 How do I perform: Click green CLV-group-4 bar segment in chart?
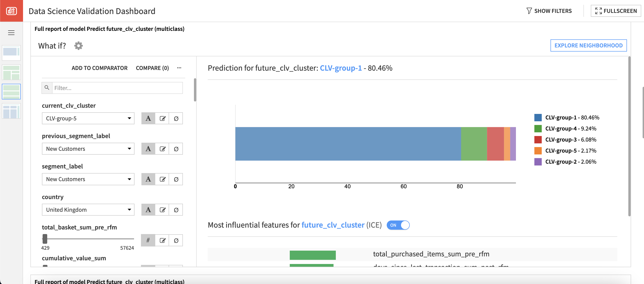tap(474, 144)
